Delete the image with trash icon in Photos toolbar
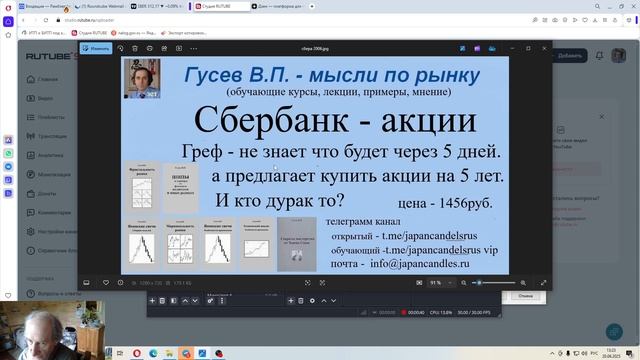 tap(135, 49)
